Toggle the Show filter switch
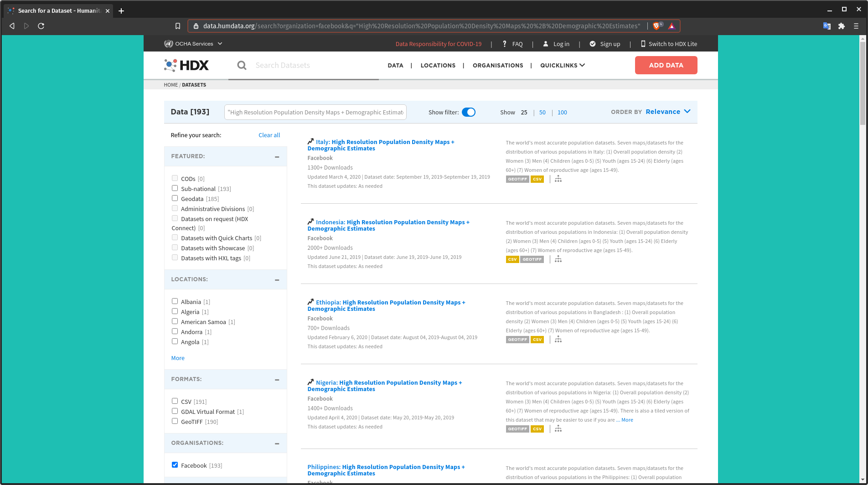The image size is (868, 485). 469,112
